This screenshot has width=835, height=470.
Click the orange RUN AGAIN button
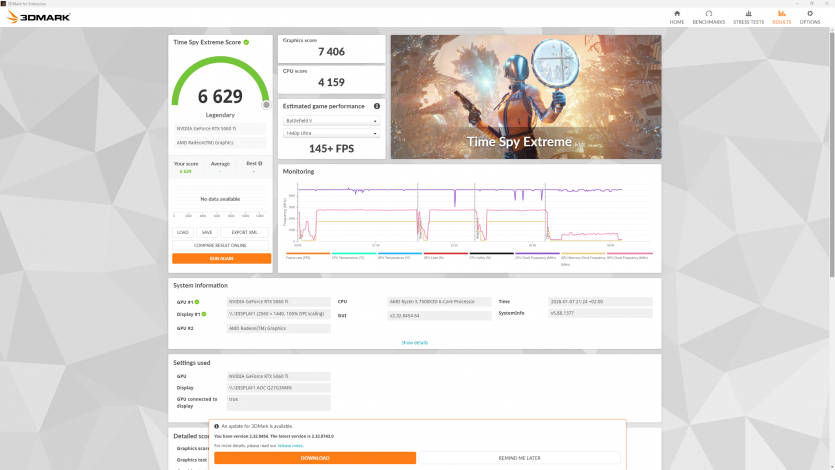(221, 258)
